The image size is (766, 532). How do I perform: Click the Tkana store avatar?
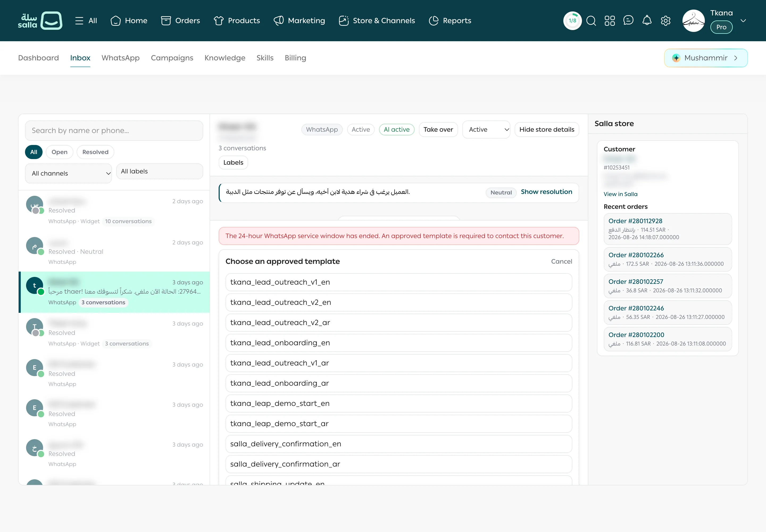(x=694, y=21)
